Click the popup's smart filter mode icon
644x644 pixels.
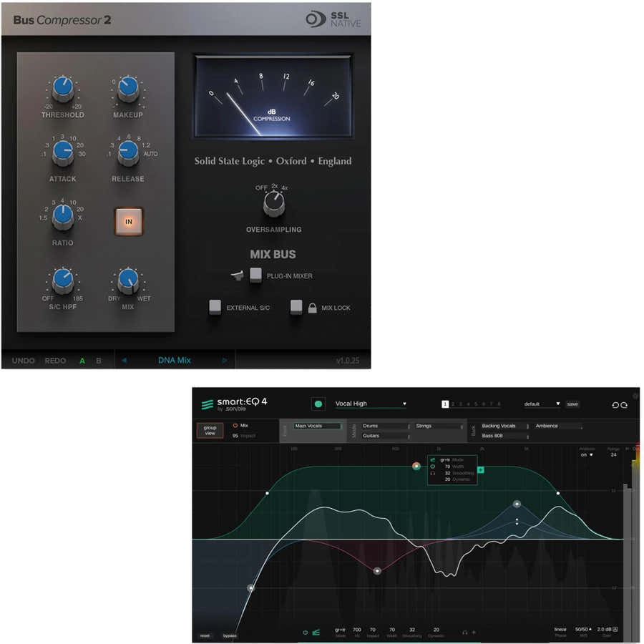pos(432,460)
